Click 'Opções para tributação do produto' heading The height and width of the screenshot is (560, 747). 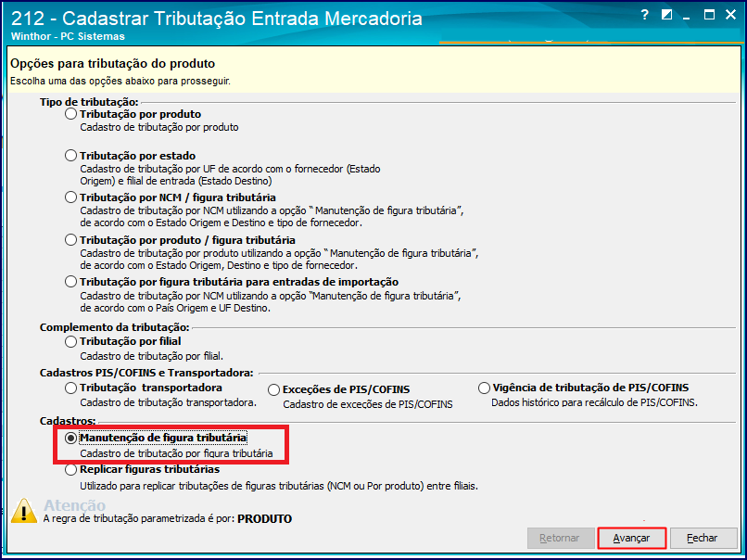(x=112, y=64)
